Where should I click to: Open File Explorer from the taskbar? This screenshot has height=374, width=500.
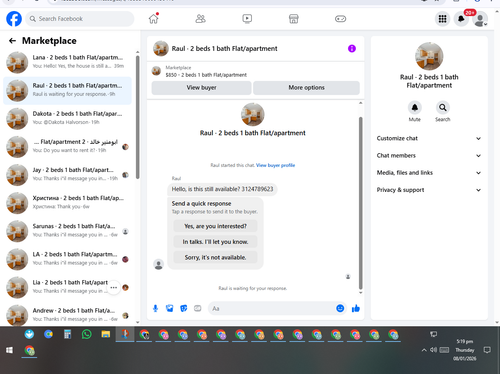(x=106, y=334)
